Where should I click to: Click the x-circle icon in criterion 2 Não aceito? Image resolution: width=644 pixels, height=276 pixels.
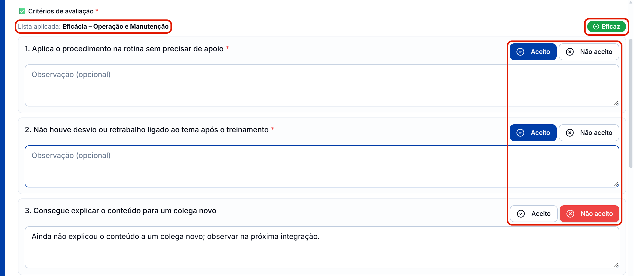[x=570, y=133]
